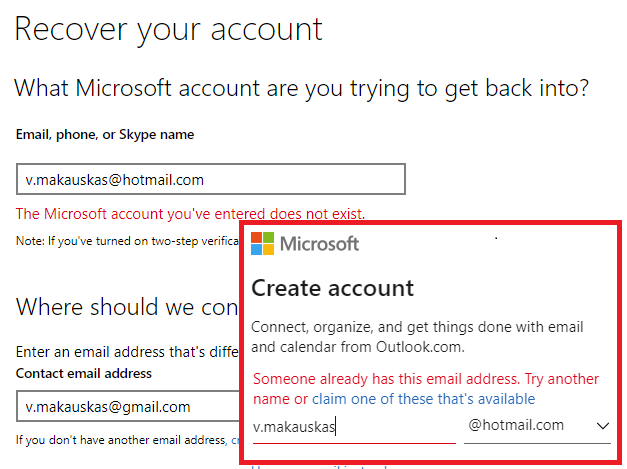Click the Microsoft wordmark text
The image size is (627, 469).
click(x=319, y=243)
